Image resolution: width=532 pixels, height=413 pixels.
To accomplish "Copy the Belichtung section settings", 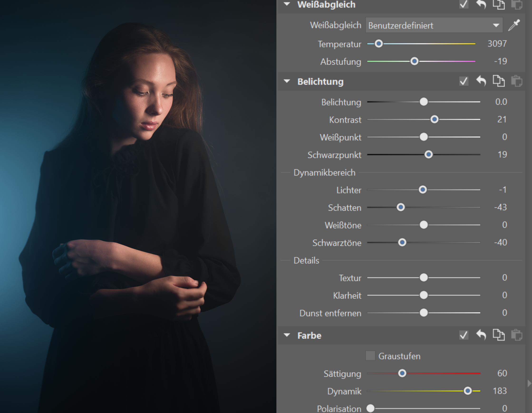I will 498,81.
